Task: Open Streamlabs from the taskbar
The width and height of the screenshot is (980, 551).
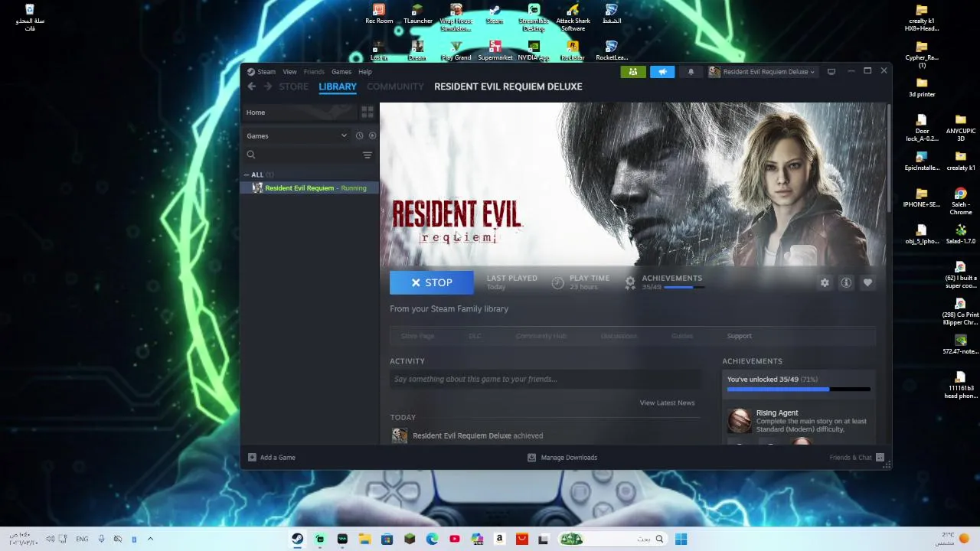Action: [x=320, y=539]
